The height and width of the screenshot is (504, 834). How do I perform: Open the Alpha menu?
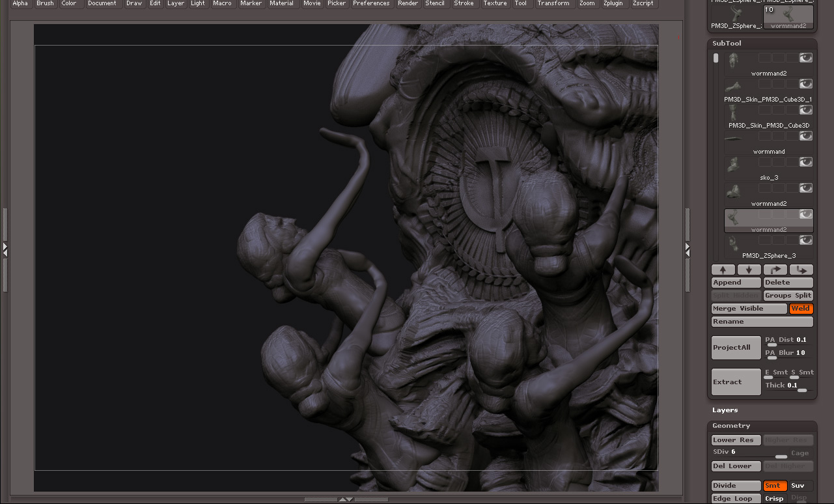[20, 4]
